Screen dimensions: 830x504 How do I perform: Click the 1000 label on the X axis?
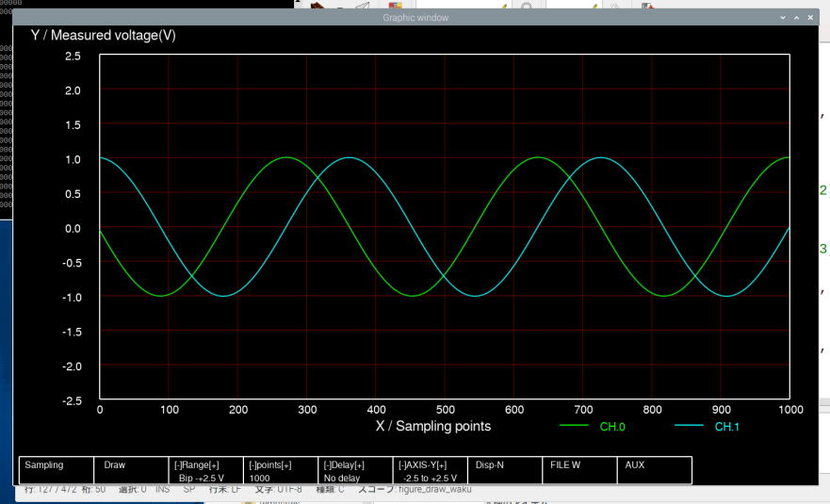coord(790,410)
